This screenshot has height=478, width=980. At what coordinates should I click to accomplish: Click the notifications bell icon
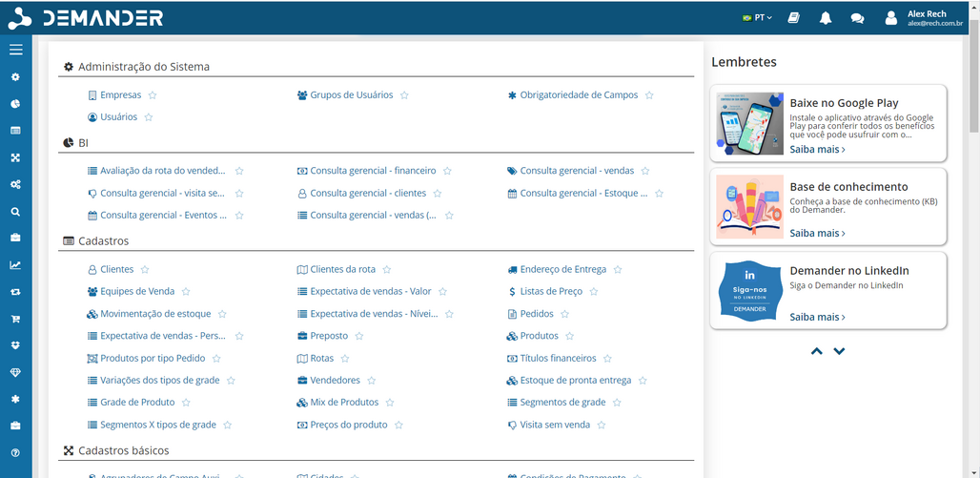826,18
